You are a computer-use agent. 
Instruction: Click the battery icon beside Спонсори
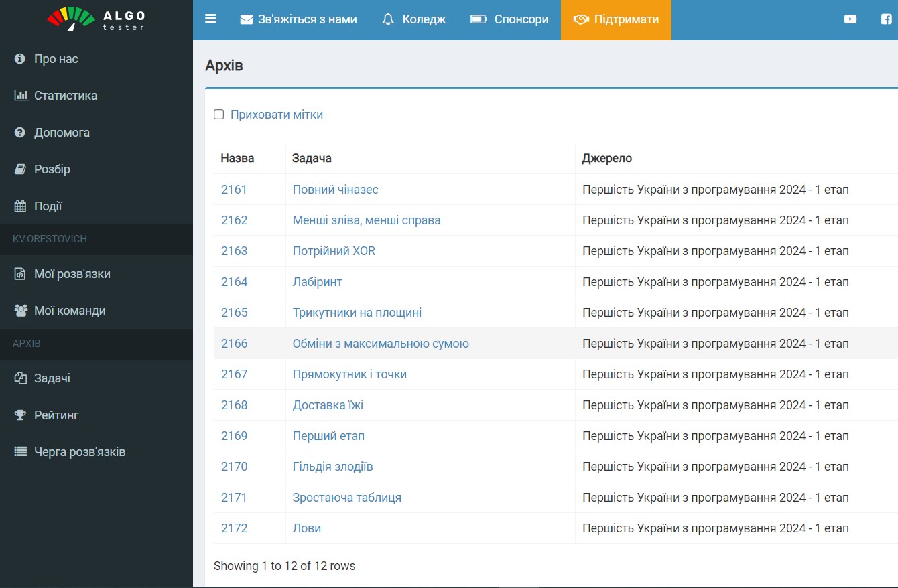pyautogui.click(x=478, y=19)
